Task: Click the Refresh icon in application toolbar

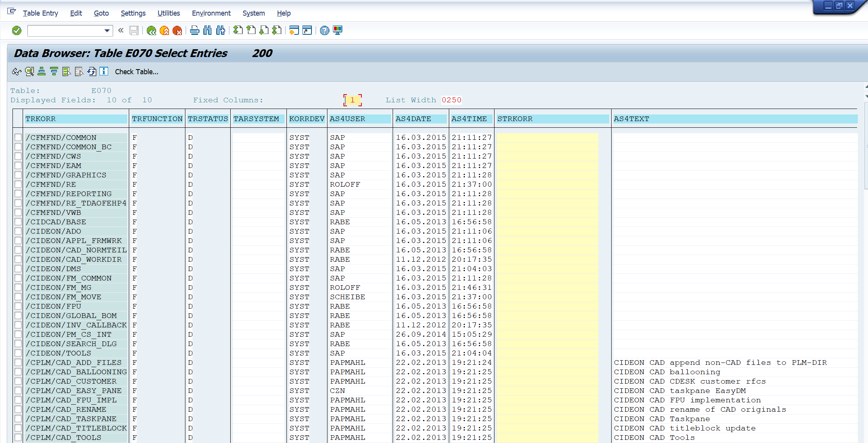Action: (x=91, y=71)
